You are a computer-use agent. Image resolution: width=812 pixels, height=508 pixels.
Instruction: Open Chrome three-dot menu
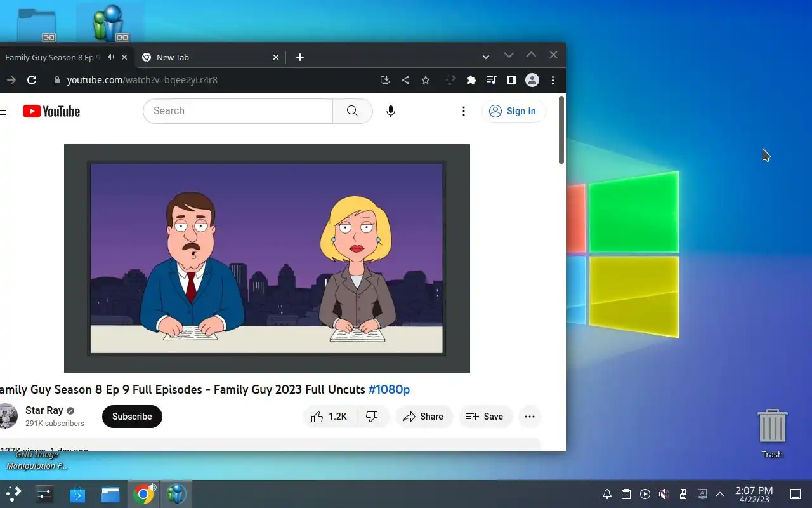[553, 80]
